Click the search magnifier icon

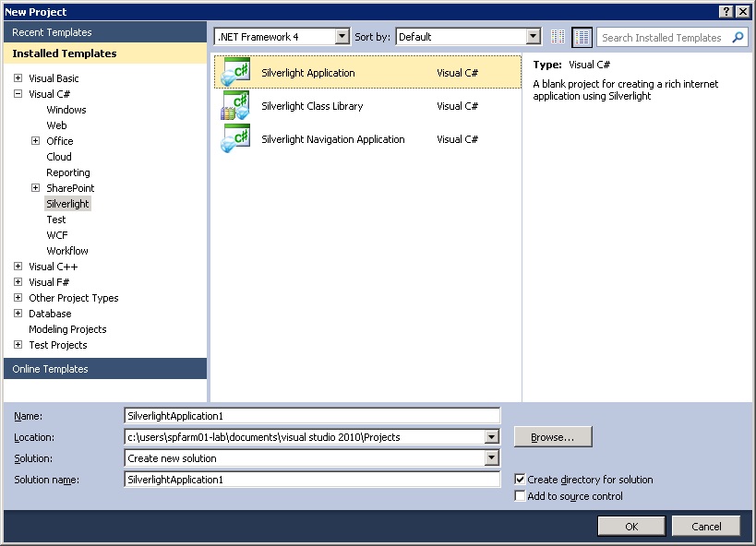738,37
